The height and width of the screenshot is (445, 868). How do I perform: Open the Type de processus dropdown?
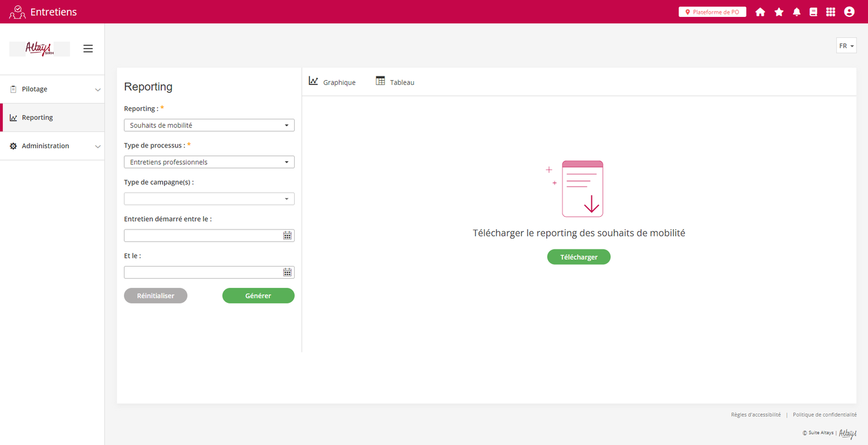(x=209, y=162)
